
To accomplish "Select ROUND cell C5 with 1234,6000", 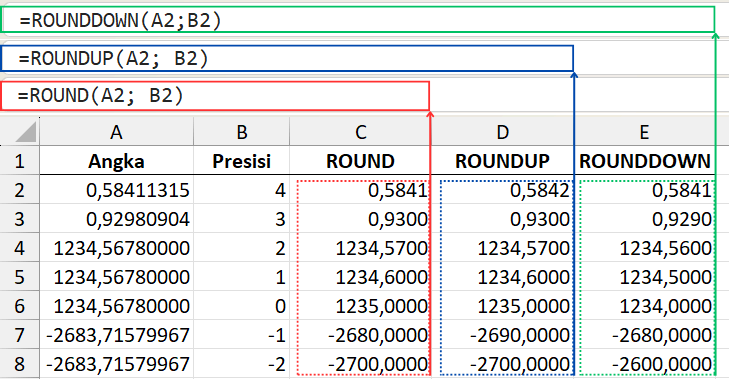I will tap(360, 277).
